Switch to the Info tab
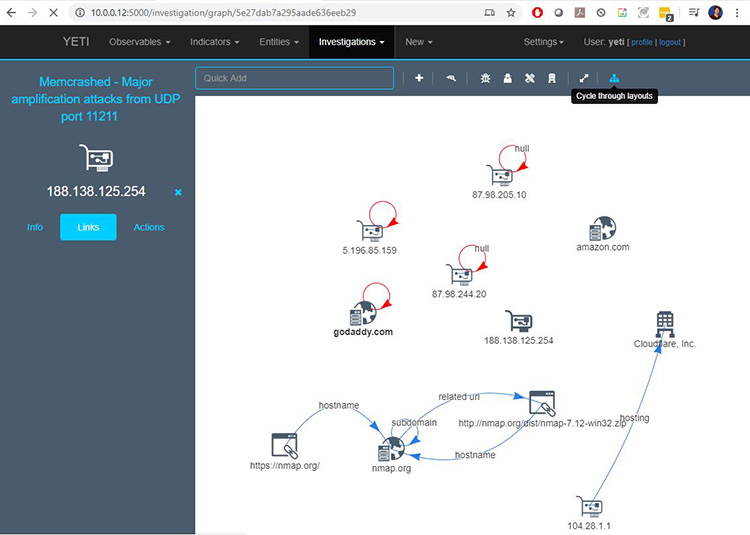This screenshot has width=750, height=535. [x=34, y=227]
